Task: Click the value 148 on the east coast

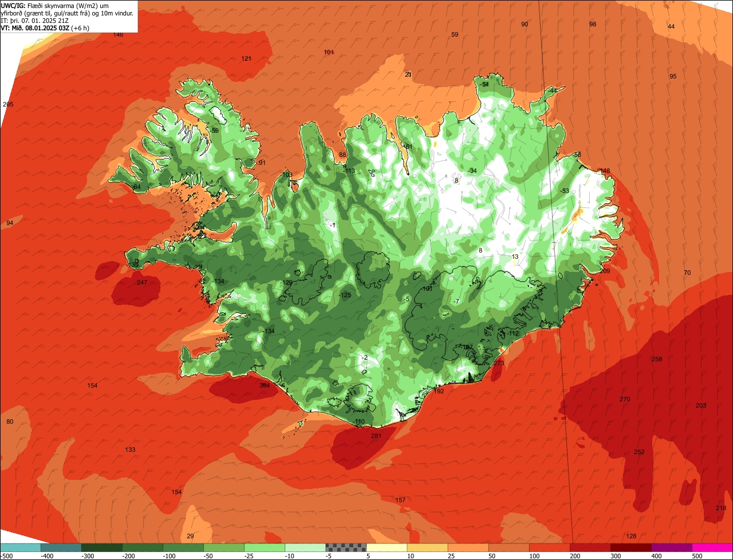Action: 605,171
